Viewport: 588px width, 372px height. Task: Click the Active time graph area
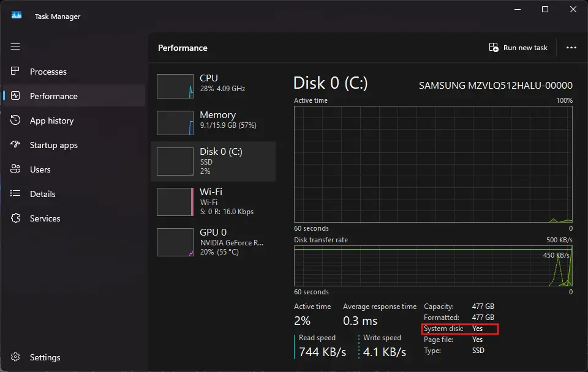click(x=433, y=164)
